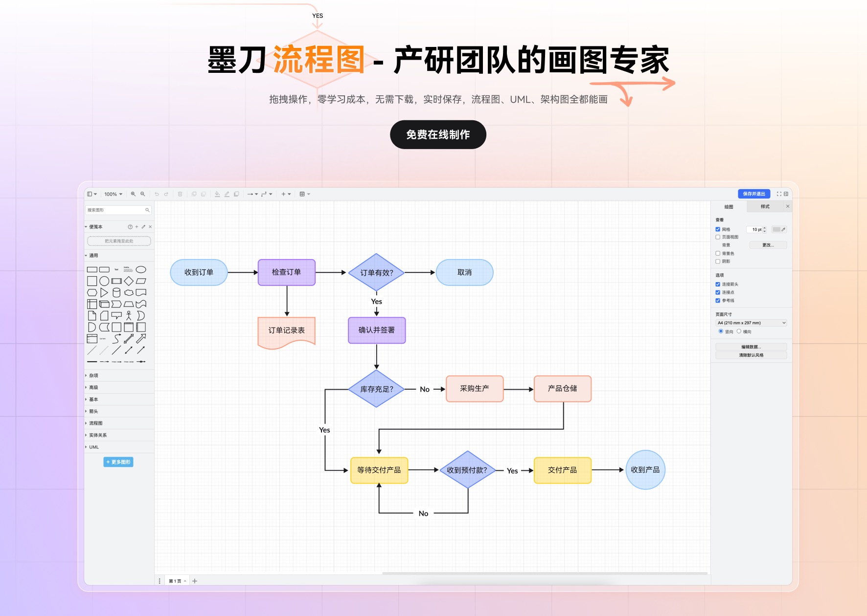
Task: Click the bring to front icon
Action: click(x=194, y=194)
